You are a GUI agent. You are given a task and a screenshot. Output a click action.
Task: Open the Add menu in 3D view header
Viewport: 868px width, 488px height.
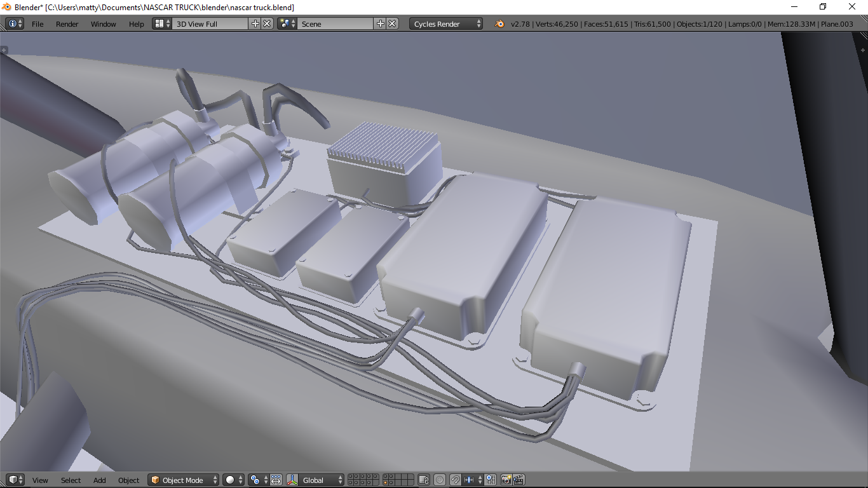(x=100, y=480)
